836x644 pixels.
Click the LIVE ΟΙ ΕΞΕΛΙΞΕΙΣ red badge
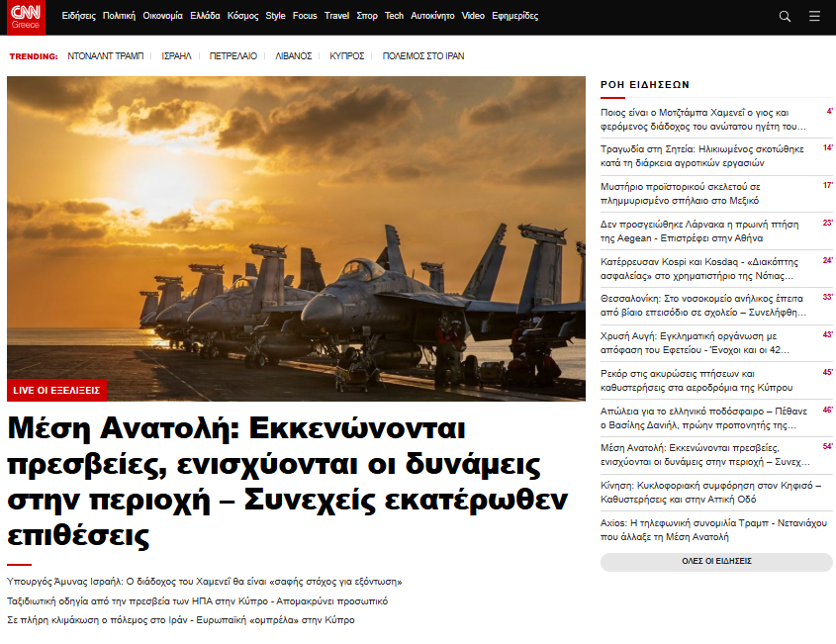56,390
